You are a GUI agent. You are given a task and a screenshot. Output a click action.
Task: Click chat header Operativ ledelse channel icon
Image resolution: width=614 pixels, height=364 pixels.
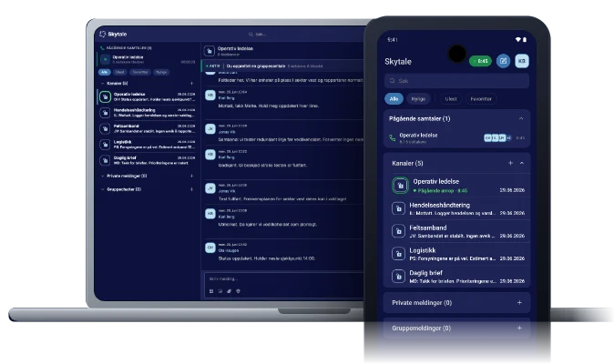click(210, 51)
